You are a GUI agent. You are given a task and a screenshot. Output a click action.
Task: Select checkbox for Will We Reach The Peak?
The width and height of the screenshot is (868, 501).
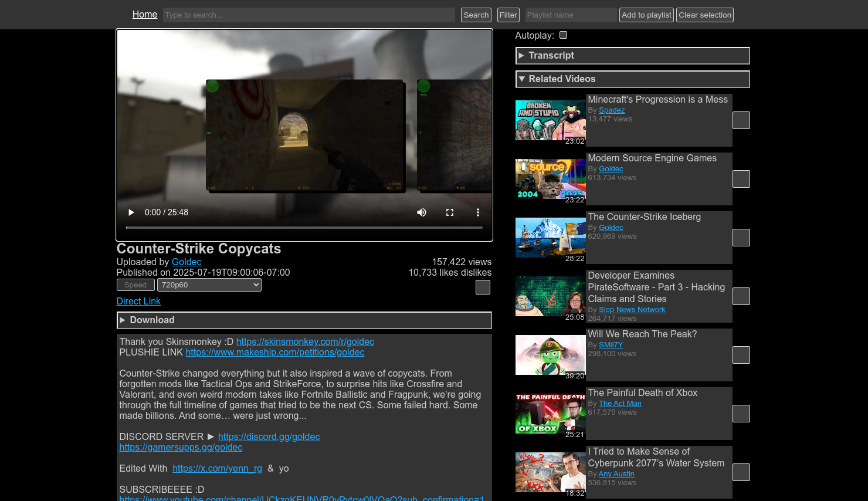pos(741,355)
